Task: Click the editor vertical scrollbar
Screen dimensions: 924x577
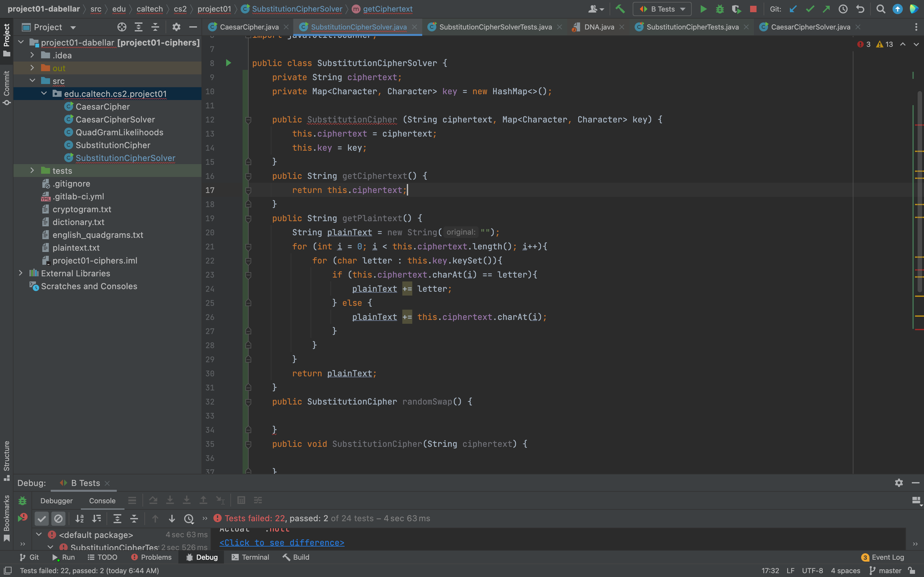Action: [x=920, y=191]
